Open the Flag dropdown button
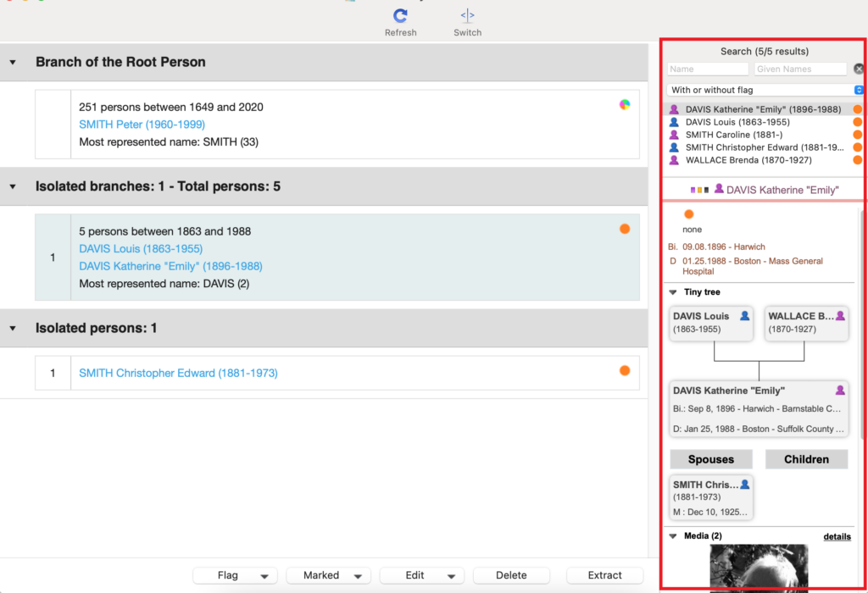This screenshot has width=868, height=593. coord(235,575)
